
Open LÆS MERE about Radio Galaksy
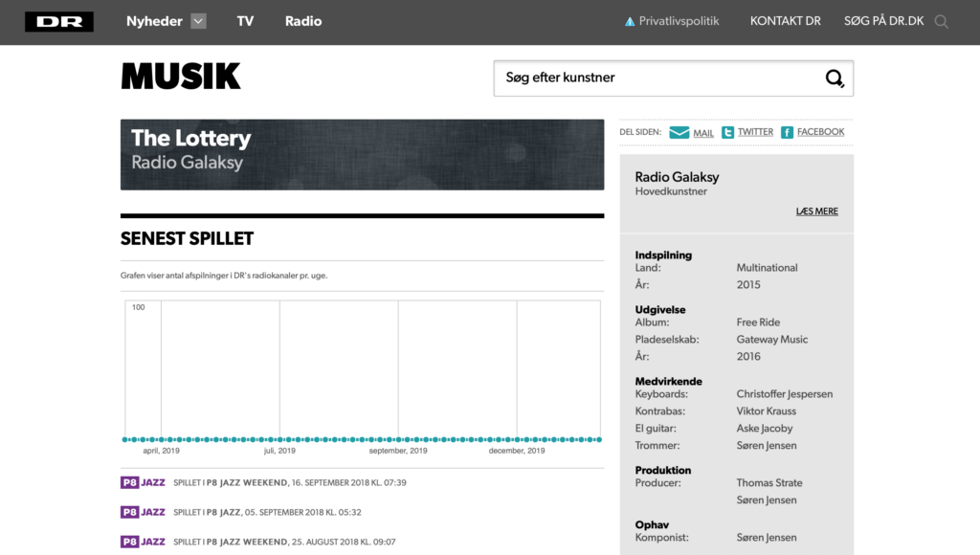tap(817, 211)
